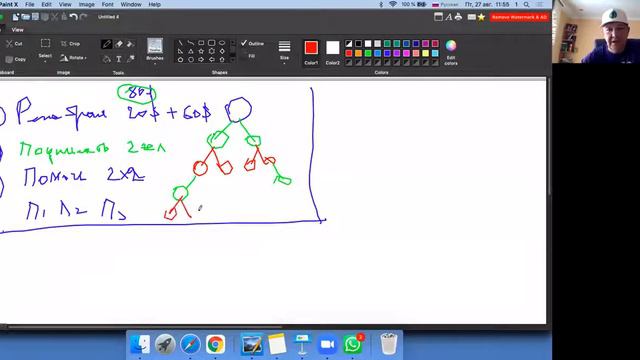Expand the shapes gallery scroll arrow
640x360 pixels.
(x=233, y=59)
